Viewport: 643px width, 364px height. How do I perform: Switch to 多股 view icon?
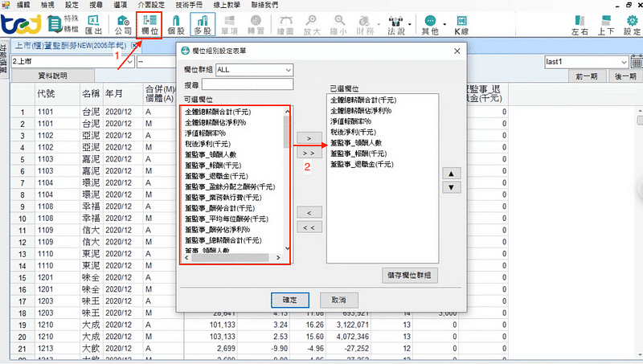[x=203, y=23]
